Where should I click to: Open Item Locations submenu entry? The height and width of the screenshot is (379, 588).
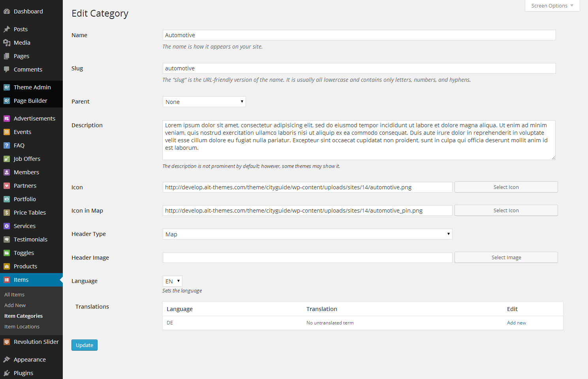tap(22, 327)
